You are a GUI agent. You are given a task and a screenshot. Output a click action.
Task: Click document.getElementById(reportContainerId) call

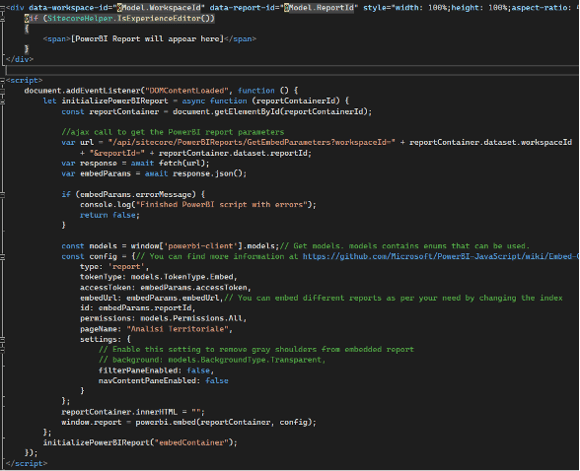pyautogui.click(x=270, y=111)
